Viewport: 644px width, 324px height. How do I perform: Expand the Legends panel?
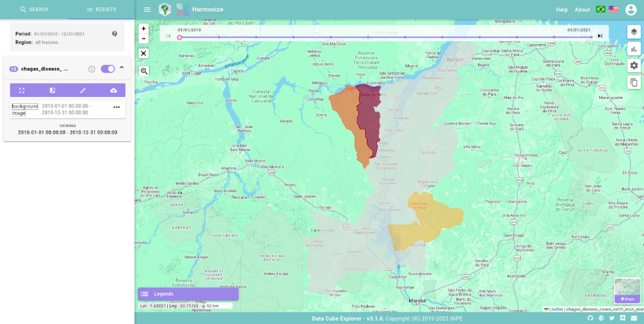(x=188, y=294)
